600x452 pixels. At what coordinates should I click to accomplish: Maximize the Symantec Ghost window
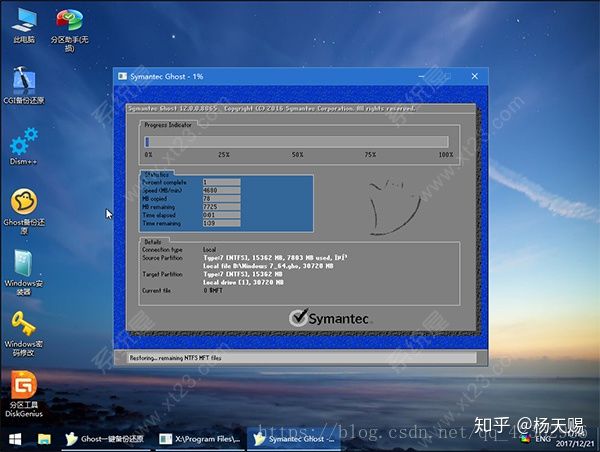(448, 76)
